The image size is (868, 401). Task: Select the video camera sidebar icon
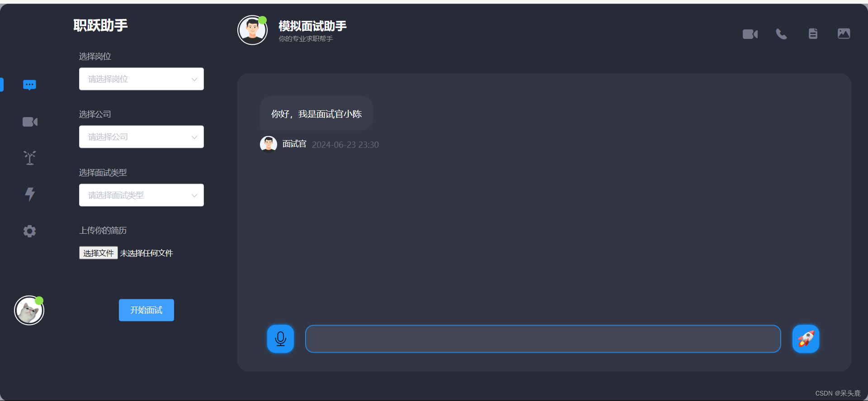coord(30,122)
